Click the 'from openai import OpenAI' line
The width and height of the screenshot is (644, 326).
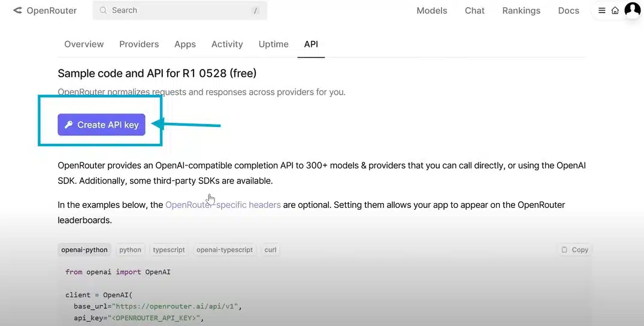(x=118, y=271)
